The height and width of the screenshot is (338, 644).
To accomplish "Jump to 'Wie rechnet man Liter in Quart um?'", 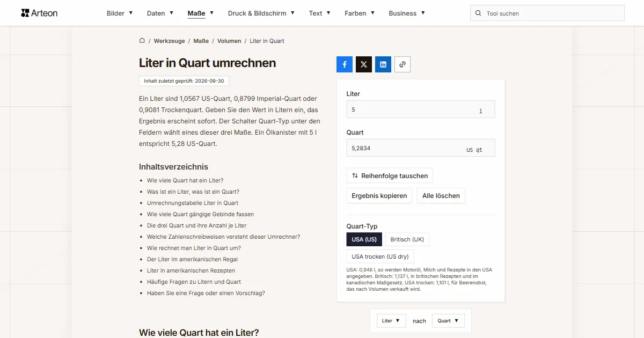I will pos(194,248).
